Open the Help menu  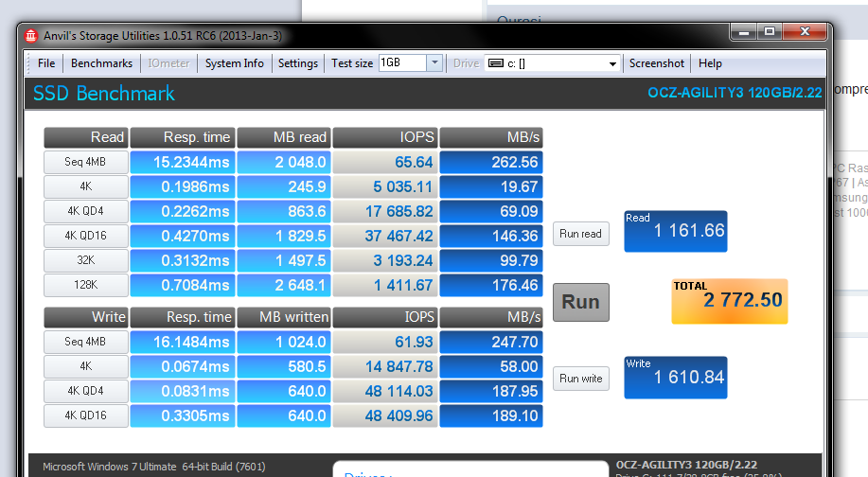coord(710,63)
